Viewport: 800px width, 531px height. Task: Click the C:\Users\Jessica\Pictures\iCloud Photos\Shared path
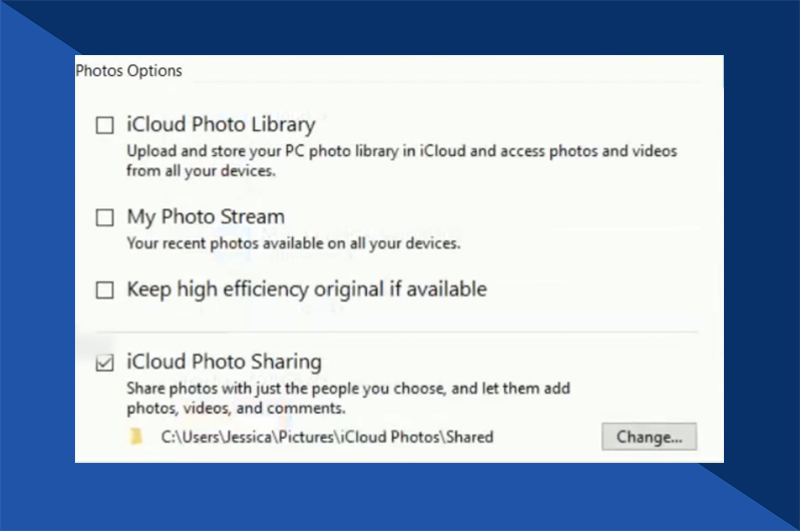(327, 437)
